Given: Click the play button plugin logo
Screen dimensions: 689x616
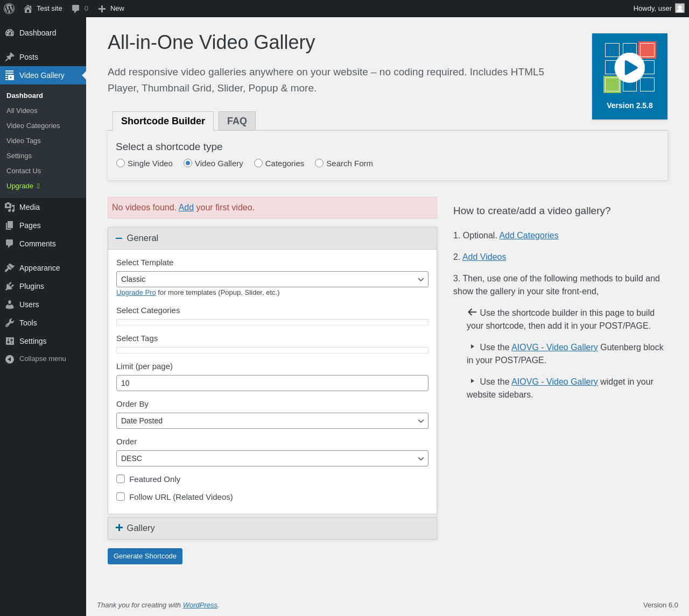Looking at the screenshot, I should click(630, 68).
